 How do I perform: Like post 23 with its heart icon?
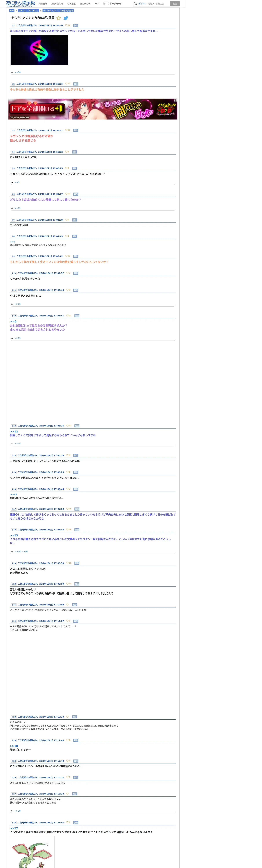coord(67,717)
